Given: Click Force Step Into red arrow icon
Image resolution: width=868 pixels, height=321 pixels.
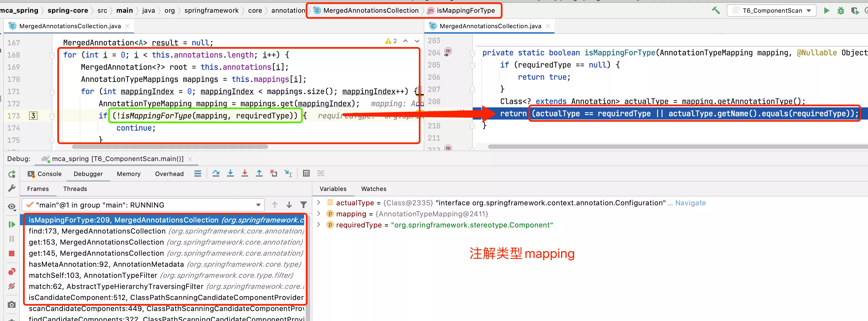Looking at the screenshot, I should [245, 174].
